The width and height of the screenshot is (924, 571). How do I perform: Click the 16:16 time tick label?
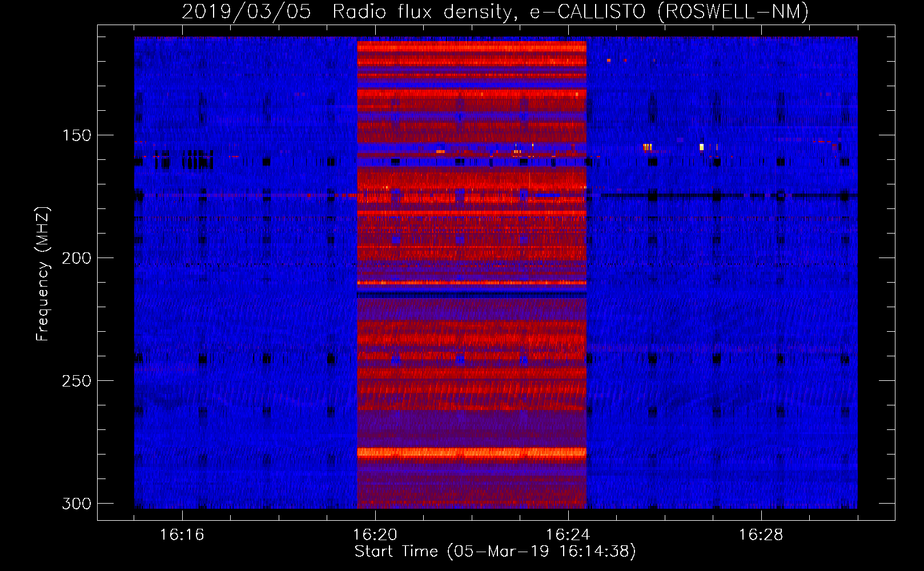182,535
